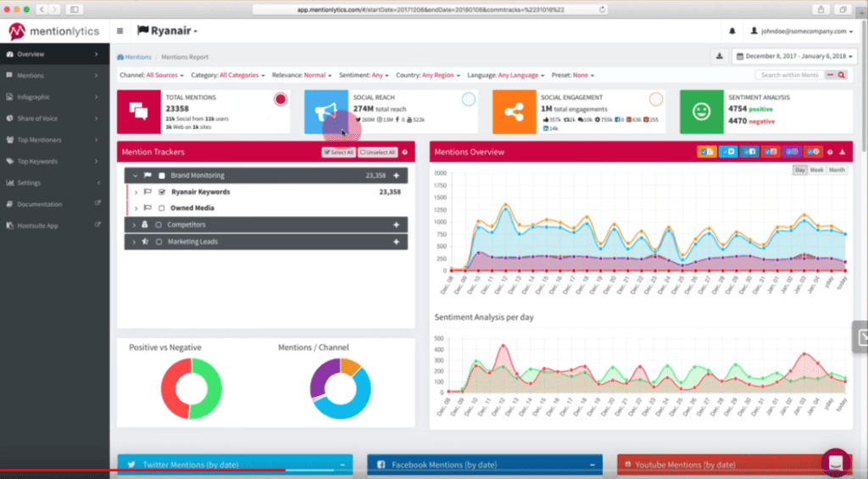Open Top Mentioners in the sidebar

pyautogui.click(x=55, y=140)
